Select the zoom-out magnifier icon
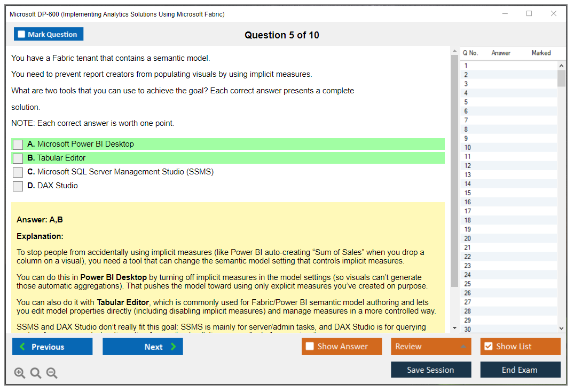This screenshot has width=574, height=392. (51, 373)
